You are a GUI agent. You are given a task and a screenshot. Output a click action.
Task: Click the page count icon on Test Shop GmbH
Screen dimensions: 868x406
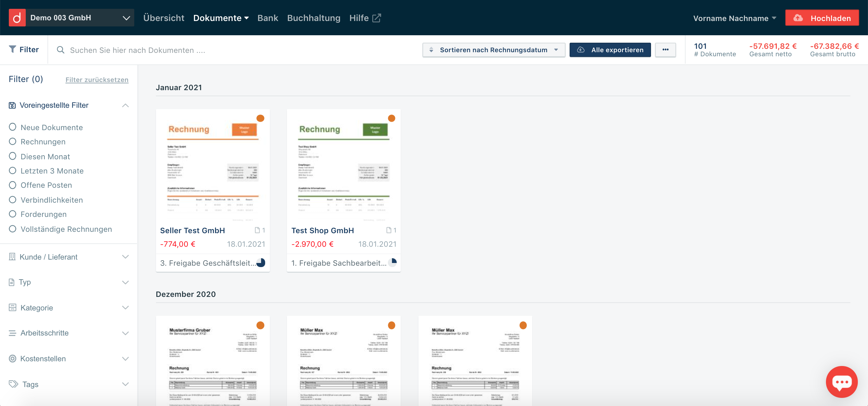(x=389, y=230)
